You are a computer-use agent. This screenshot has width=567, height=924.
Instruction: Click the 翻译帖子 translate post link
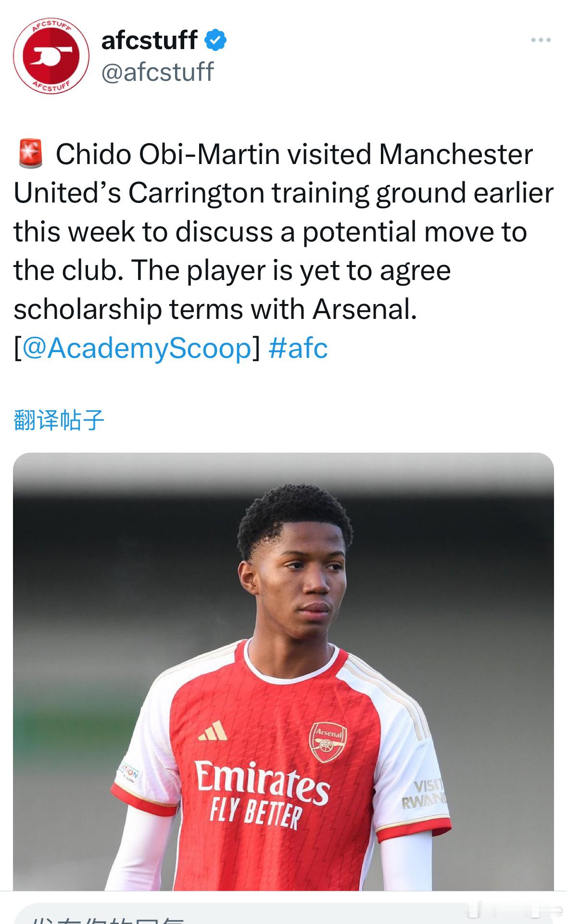pos(59,420)
